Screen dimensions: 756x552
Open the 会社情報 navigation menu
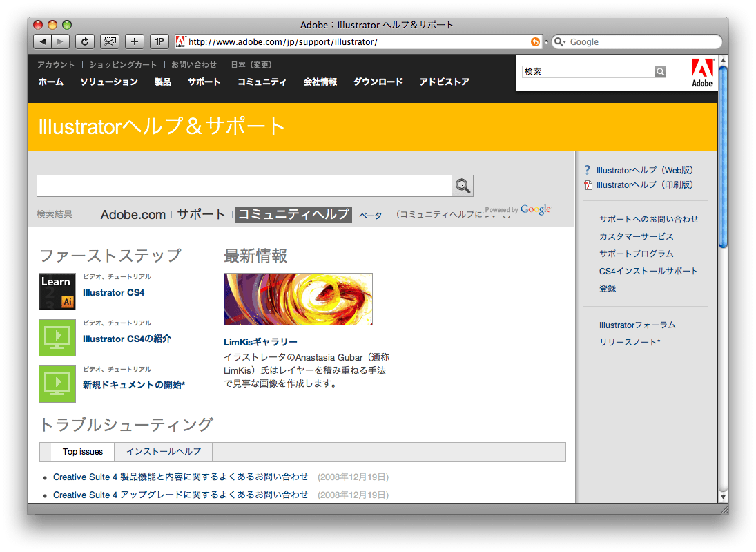[320, 82]
